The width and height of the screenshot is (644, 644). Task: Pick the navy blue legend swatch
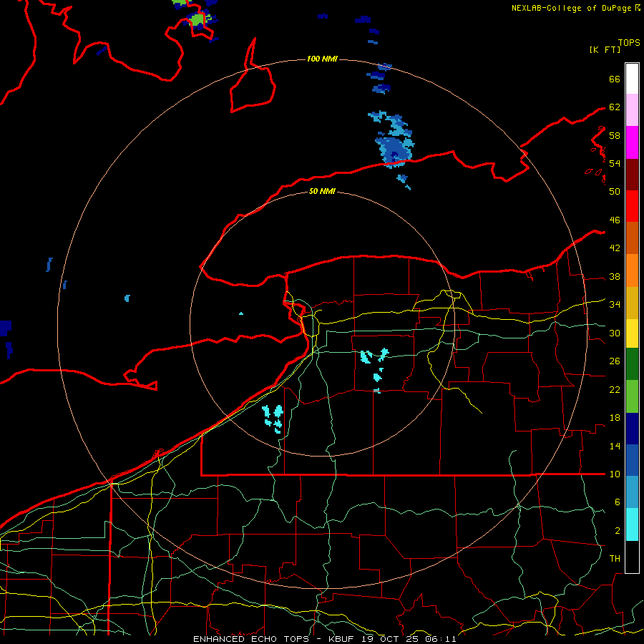tap(632, 429)
